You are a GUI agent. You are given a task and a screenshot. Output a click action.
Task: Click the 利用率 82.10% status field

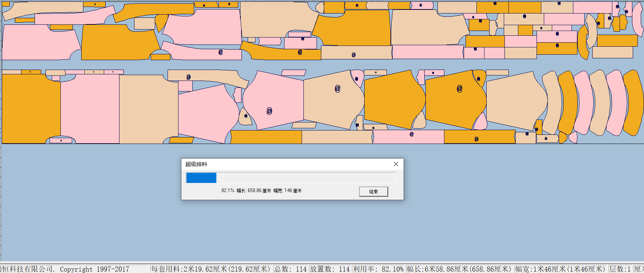pos(378,269)
